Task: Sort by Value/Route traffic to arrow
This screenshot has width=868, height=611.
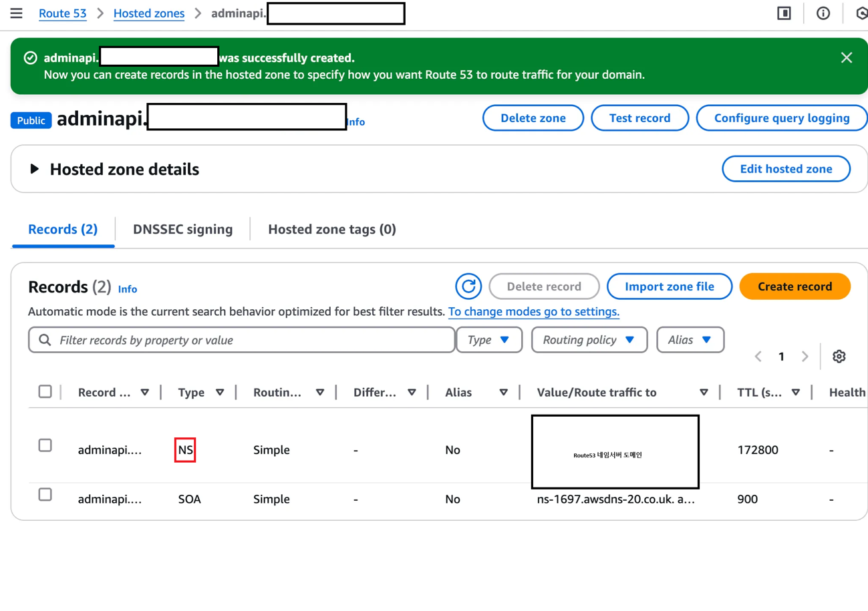Action: [704, 393]
